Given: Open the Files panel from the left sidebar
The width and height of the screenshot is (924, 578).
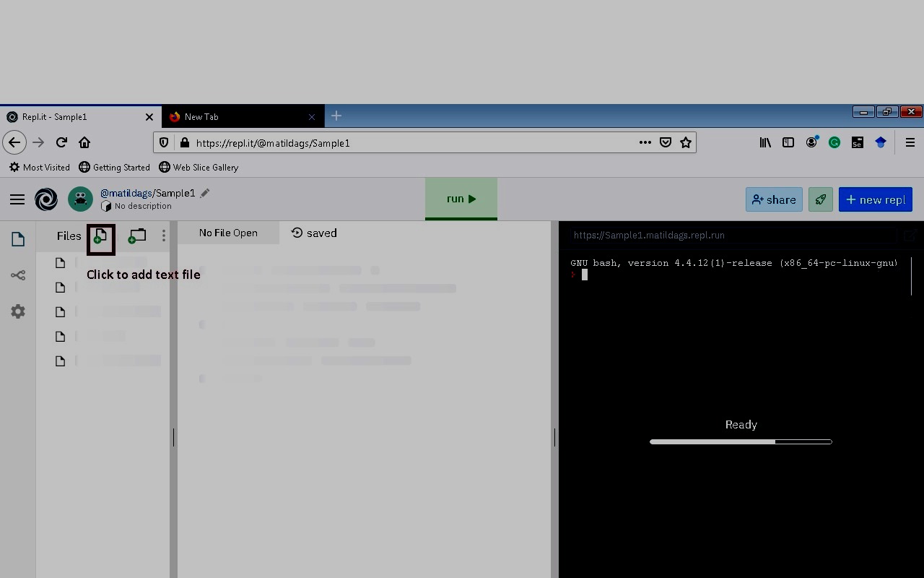Looking at the screenshot, I should pyautogui.click(x=17, y=238).
